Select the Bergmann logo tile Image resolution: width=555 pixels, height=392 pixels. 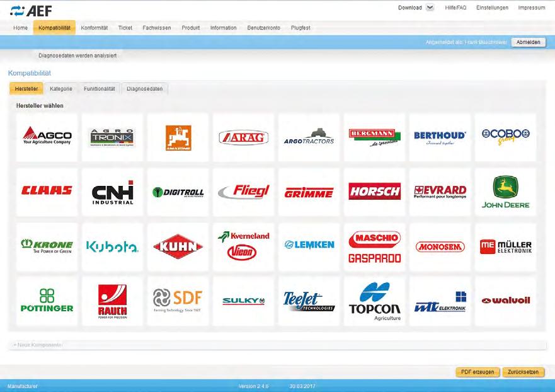(374, 137)
